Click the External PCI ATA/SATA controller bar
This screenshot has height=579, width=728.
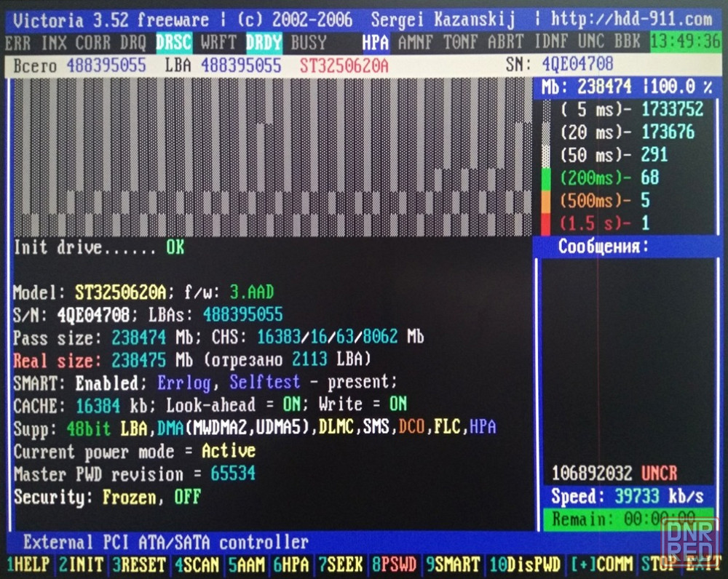click(166, 543)
